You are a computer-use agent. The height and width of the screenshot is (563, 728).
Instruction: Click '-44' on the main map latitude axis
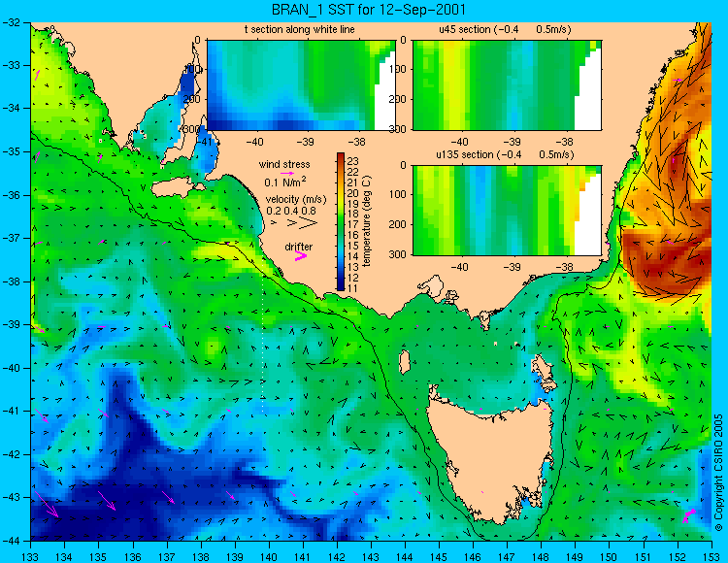(13, 541)
